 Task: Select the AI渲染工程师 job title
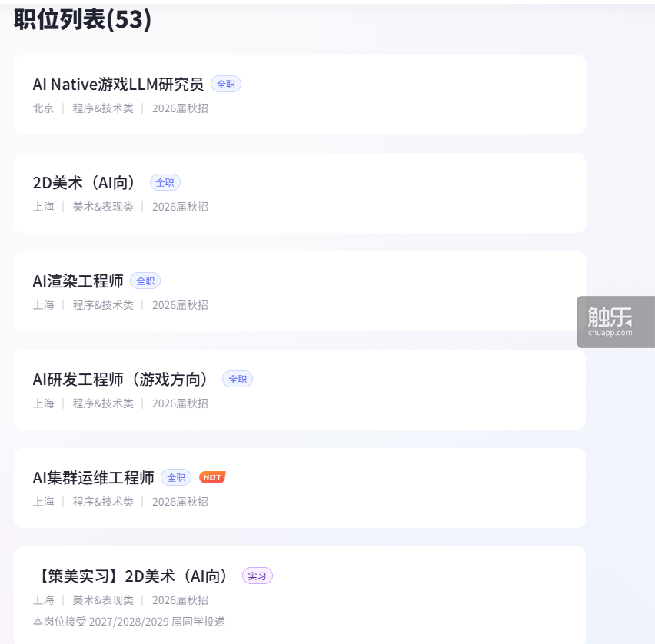(78, 281)
